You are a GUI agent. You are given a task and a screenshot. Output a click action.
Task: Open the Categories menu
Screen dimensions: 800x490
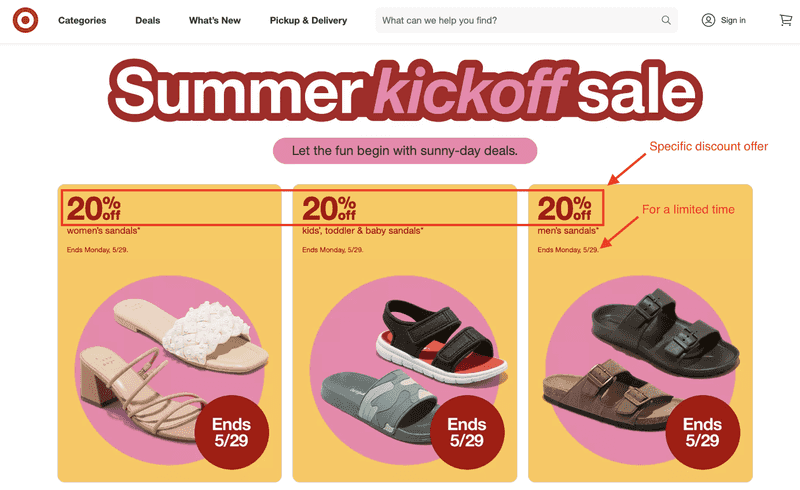pos(82,20)
